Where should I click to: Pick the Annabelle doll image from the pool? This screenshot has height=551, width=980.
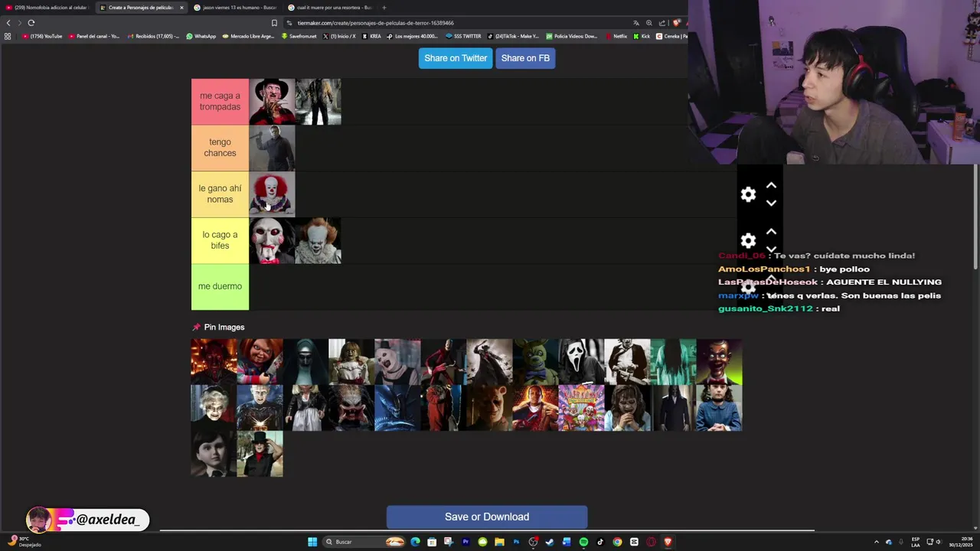[351, 362]
